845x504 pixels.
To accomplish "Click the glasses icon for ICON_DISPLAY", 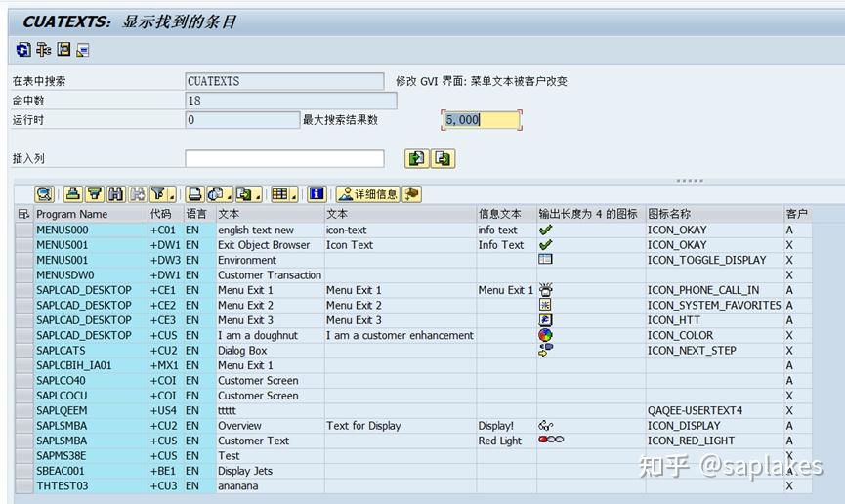I will (546, 425).
